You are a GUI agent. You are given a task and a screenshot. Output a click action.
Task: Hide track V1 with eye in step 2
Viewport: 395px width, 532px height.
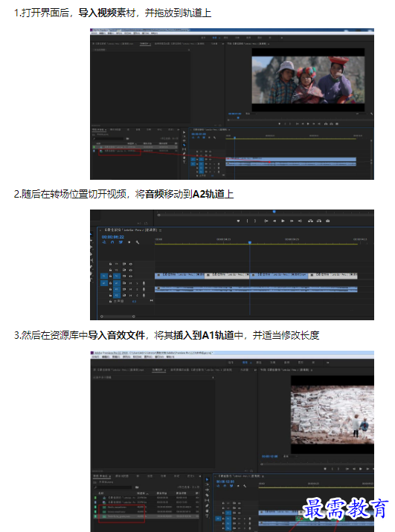131,276
